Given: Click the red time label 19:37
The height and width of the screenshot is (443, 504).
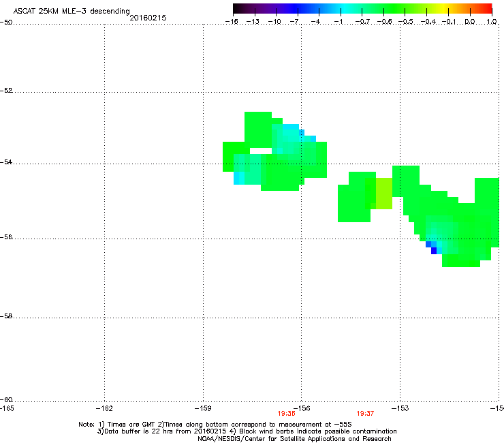Looking at the screenshot, I should pyautogui.click(x=365, y=414).
